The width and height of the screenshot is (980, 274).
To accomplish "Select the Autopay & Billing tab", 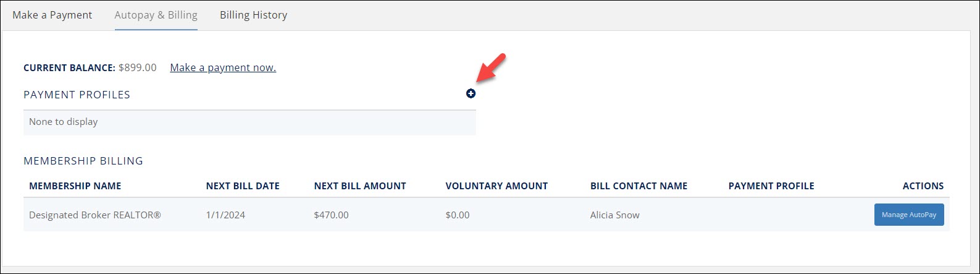I will click(156, 15).
